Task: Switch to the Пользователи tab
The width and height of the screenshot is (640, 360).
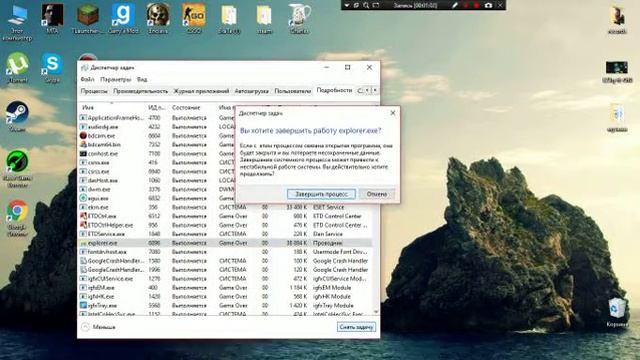Action: point(293,91)
